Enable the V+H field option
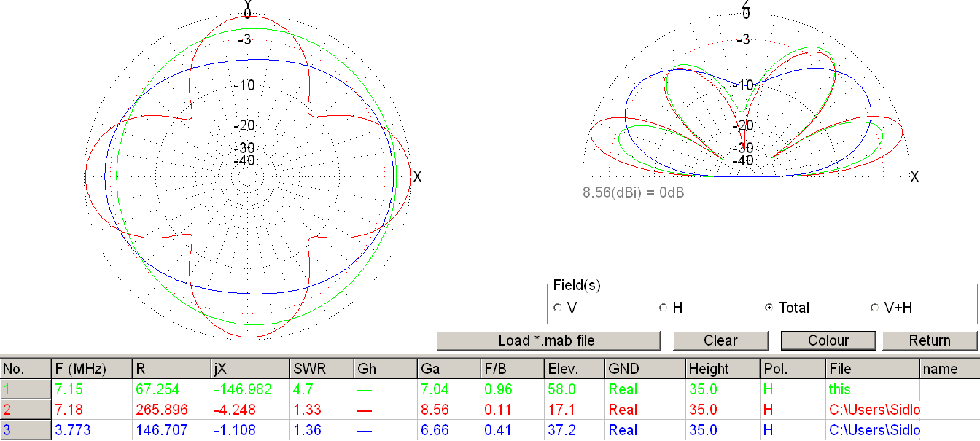This screenshot has height=441, width=980. pyautogui.click(x=874, y=308)
